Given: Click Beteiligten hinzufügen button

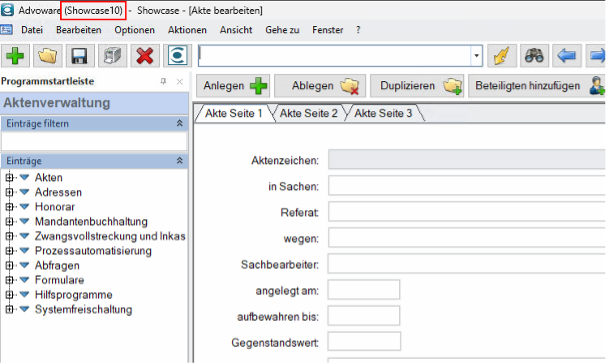Looking at the screenshot, I should [x=537, y=86].
